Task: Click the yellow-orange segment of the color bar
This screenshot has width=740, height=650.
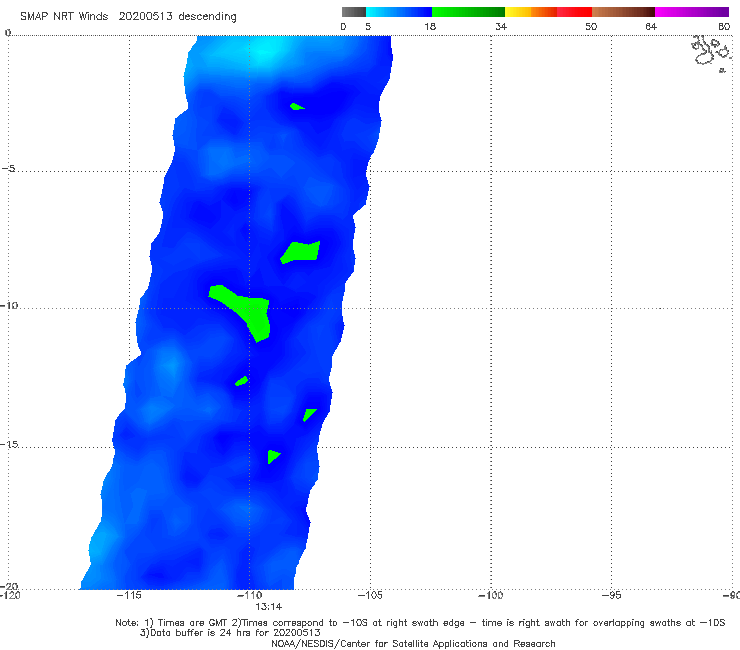Action: (x=531, y=12)
